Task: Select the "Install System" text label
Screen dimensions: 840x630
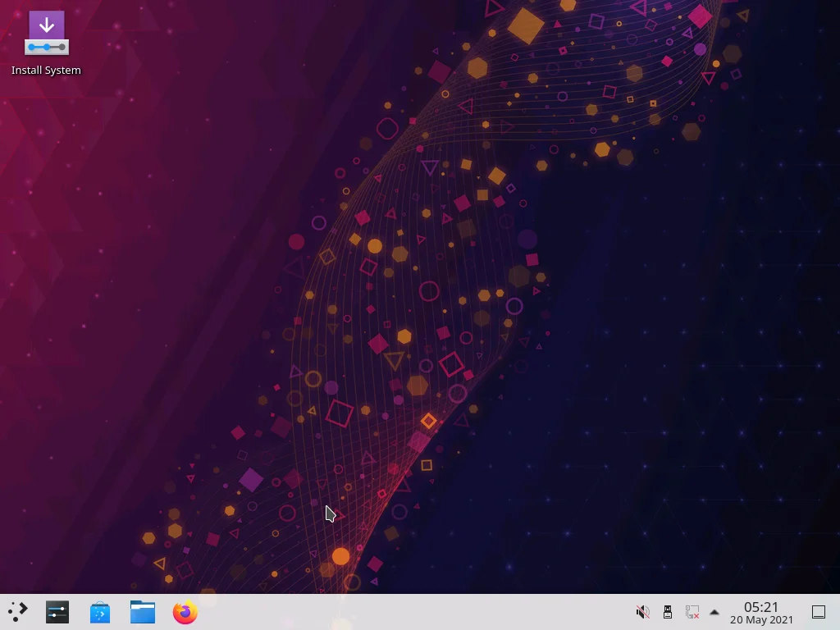Action: (46, 71)
